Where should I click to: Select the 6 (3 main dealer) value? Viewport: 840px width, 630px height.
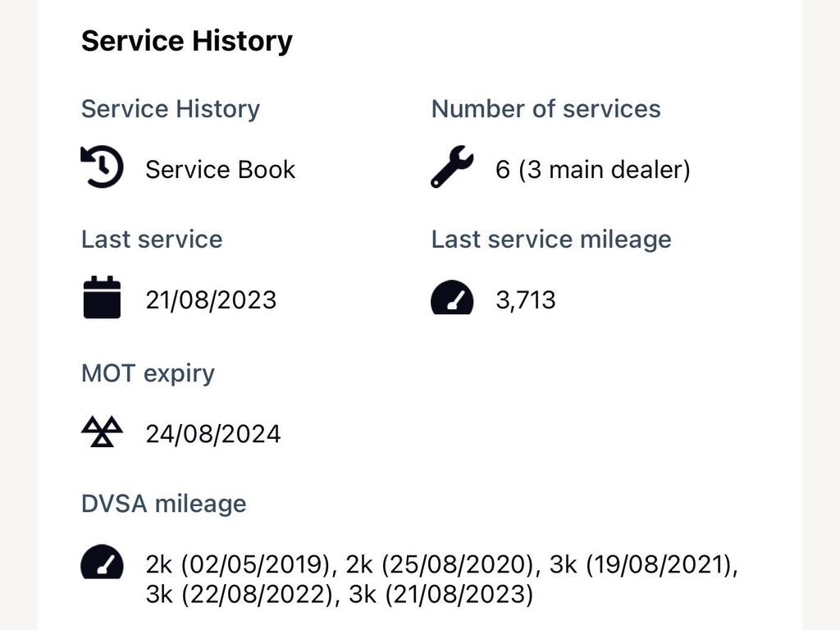(593, 170)
